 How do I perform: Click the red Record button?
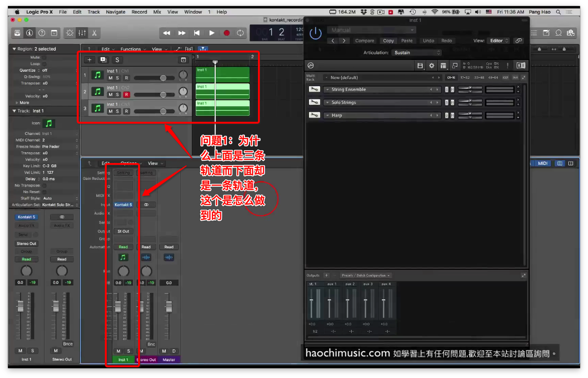227,33
